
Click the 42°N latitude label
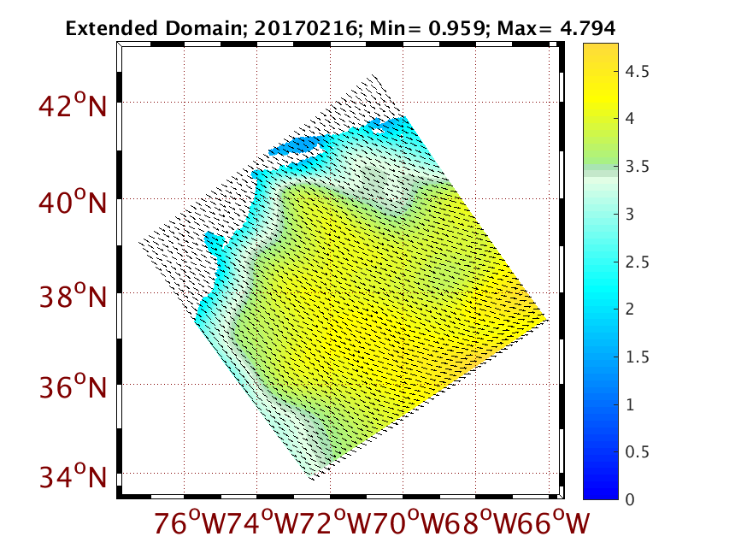[72, 109]
